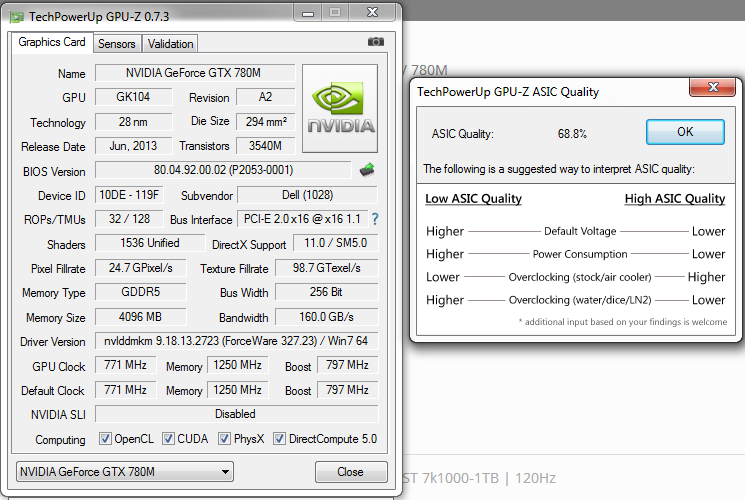The height and width of the screenshot is (500, 745).
Task: Click the Low ASIC Quality heading
Action: tap(473, 199)
